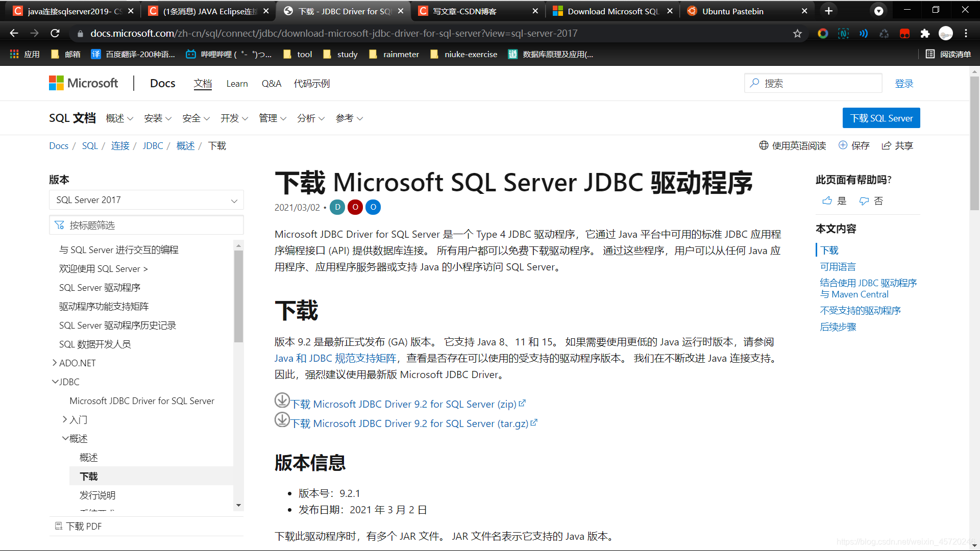The image size is (980, 551).
Task: Click the JDBC breadcrumb link
Action: click(x=153, y=146)
